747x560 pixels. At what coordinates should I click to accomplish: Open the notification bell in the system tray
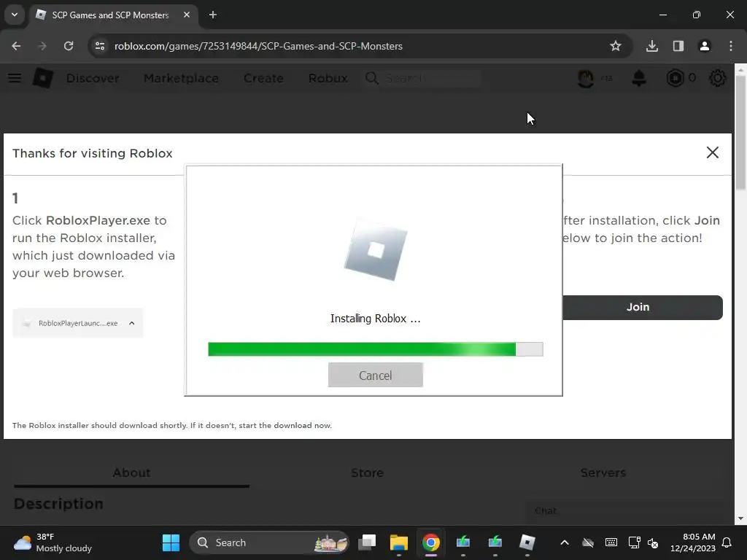click(x=727, y=542)
